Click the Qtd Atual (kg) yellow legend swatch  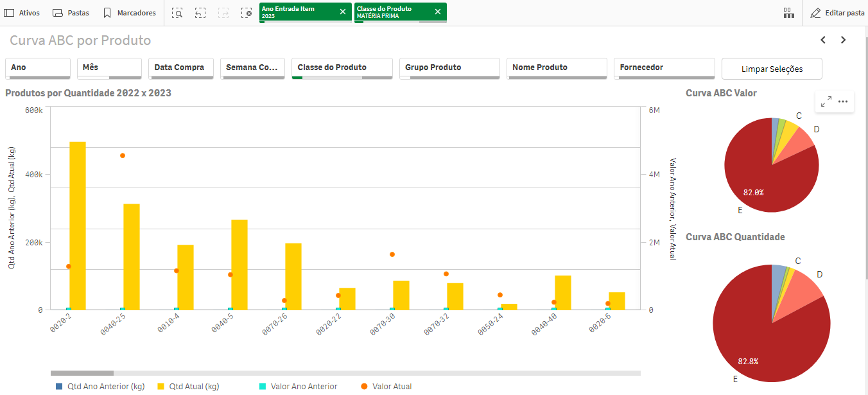coord(161,387)
